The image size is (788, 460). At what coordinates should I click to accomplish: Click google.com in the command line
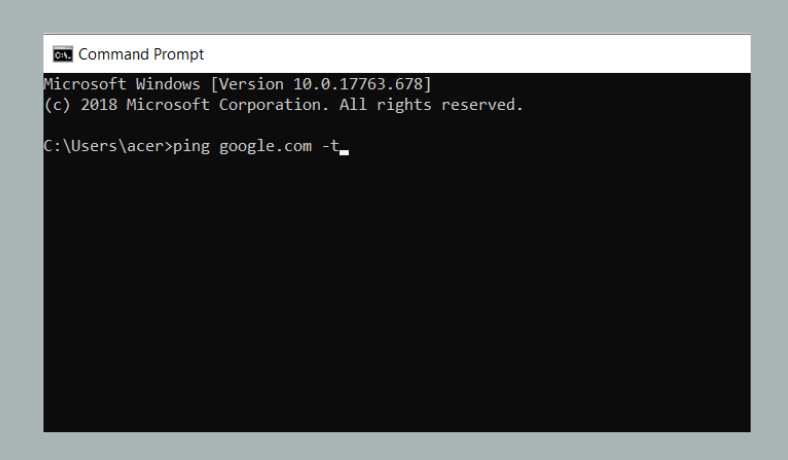[265, 146]
